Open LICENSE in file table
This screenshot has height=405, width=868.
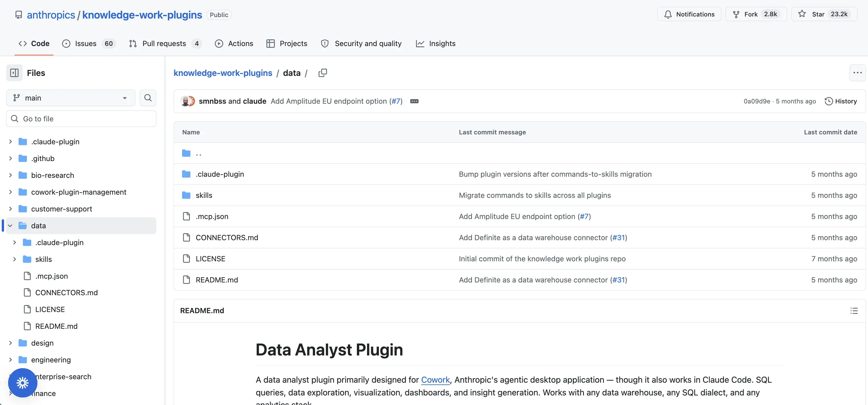click(x=210, y=258)
